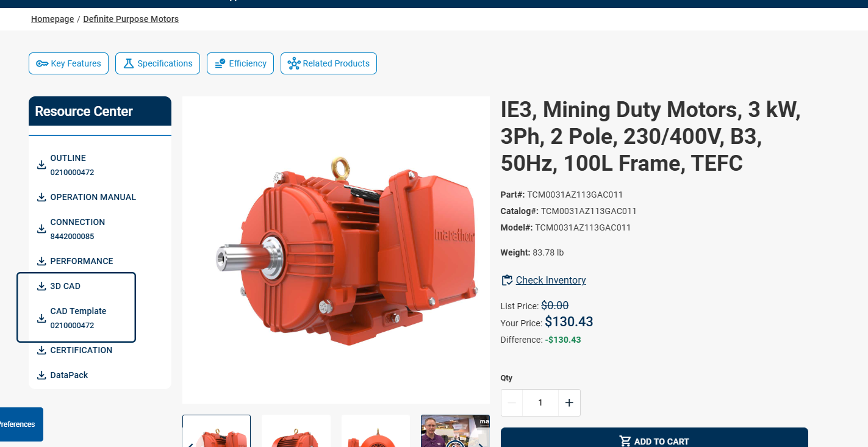The width and height of the screenshot is (868, 447).
Task: Go to the Efficiency section
Action: pos(240,63)
